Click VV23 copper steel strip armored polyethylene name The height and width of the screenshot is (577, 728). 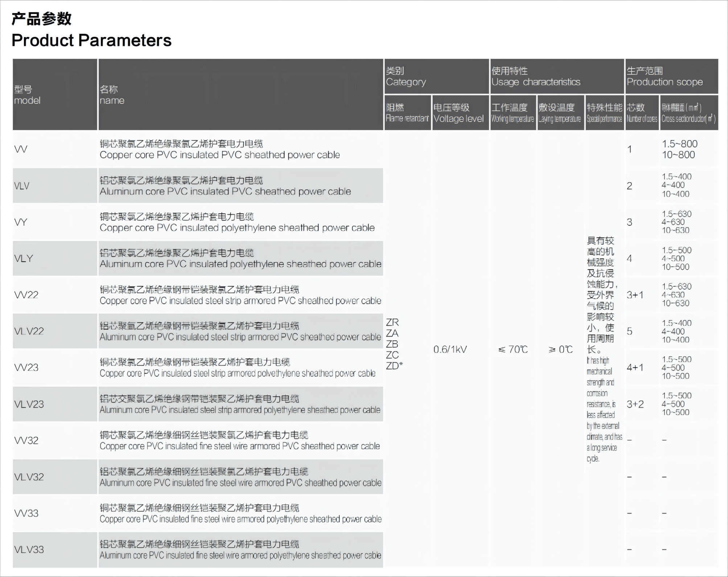coord(238,374)
